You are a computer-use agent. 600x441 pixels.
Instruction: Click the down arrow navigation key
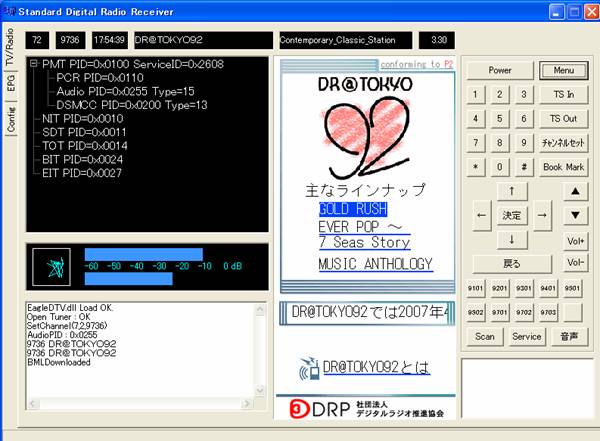(512, 240)
